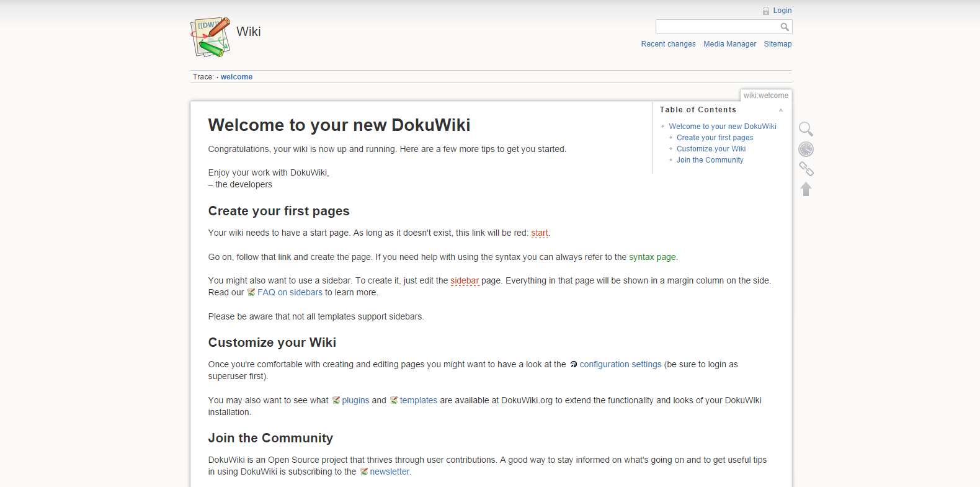Click Back to top arrow icon
The width and height of the screenshot is (980, 487).
[x=806, y=189]
